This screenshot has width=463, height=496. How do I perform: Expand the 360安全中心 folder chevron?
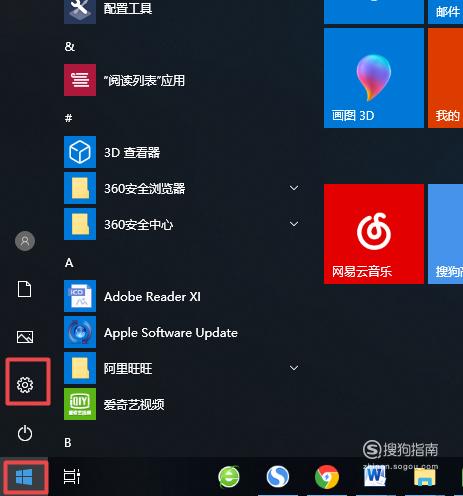click(294, 224)
